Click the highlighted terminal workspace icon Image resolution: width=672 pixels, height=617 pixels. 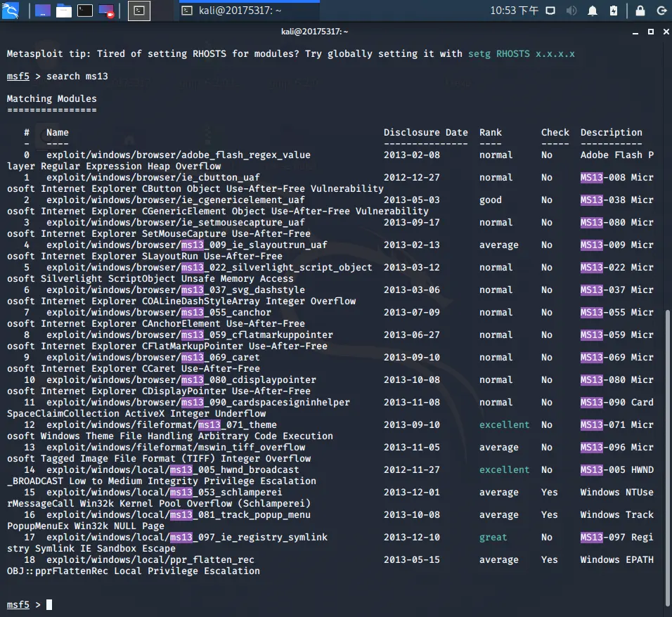[139, 11]
